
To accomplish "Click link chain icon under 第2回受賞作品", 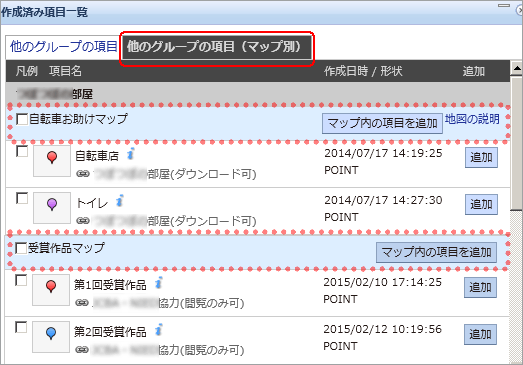I will (82, 350).
